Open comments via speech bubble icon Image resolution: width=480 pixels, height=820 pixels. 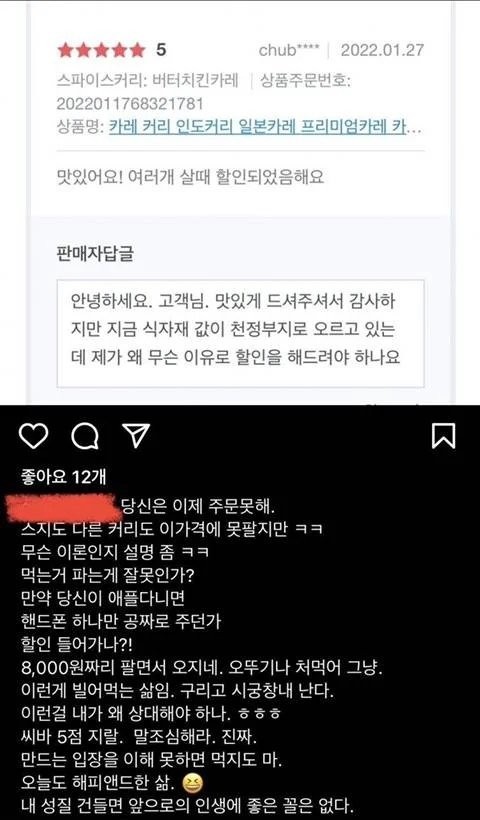(85, 436)
